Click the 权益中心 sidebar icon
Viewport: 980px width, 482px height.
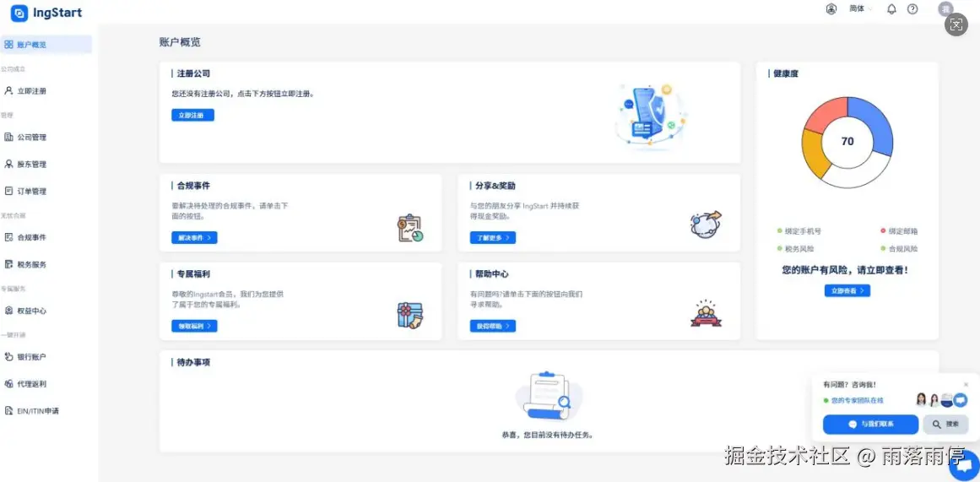[8, 311]
